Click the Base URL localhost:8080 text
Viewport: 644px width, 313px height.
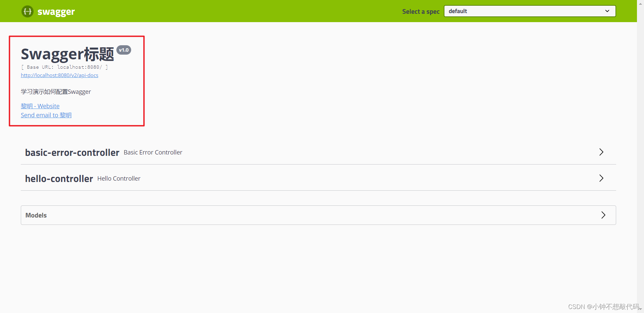[x=64, y=67]
